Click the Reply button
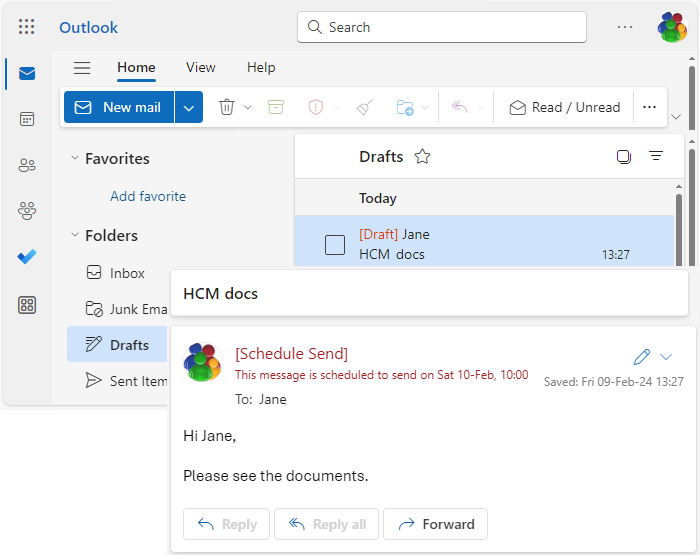 [226, 524]
